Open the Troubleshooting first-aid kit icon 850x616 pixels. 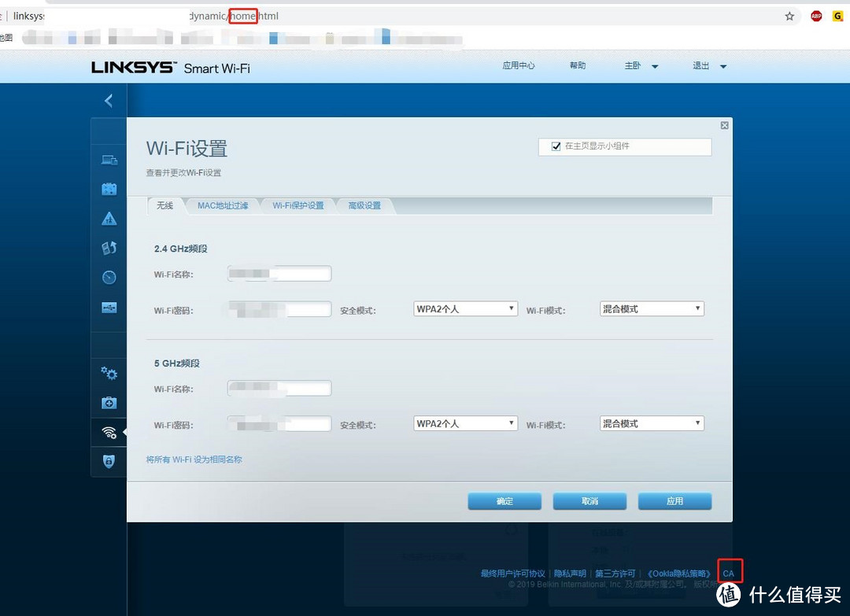tap(109, 403)
